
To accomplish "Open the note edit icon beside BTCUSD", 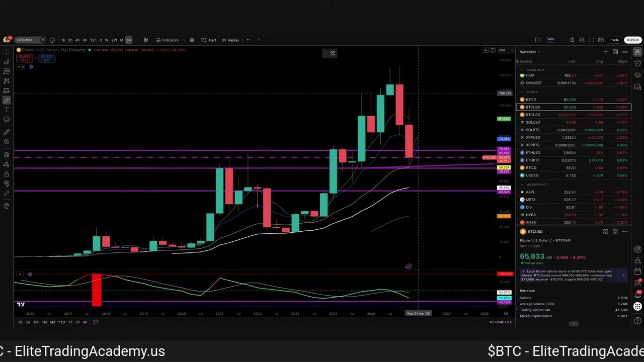I will click(615, 232).
